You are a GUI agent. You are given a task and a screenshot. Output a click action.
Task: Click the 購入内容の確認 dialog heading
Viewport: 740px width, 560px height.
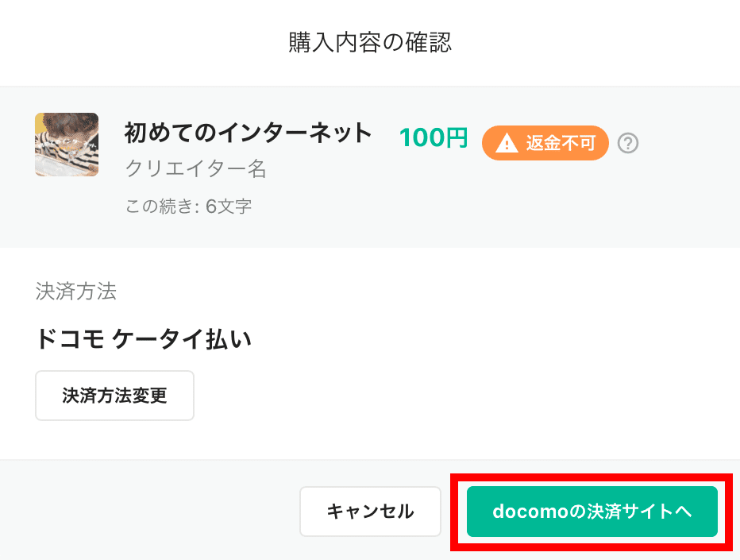(370, 42)
